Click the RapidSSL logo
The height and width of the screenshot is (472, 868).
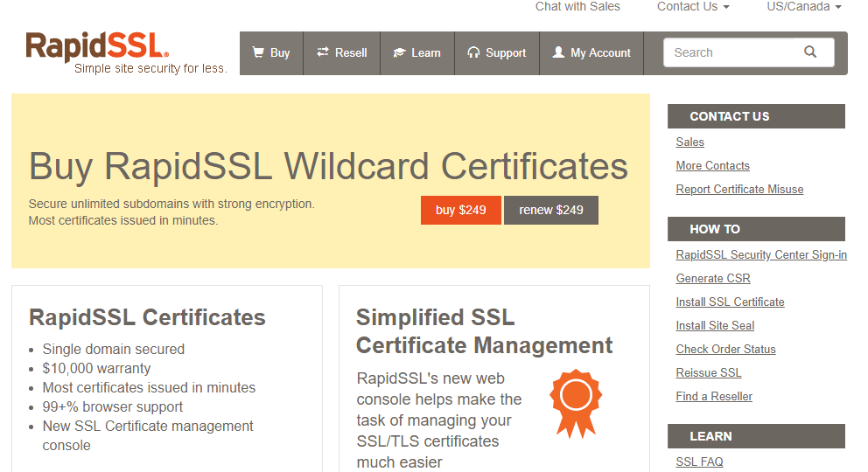(97, 45)
